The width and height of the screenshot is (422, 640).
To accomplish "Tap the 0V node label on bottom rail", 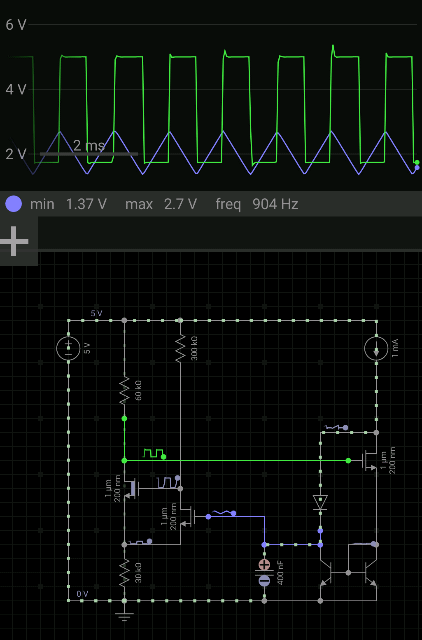I will click(x=82, y=594).
